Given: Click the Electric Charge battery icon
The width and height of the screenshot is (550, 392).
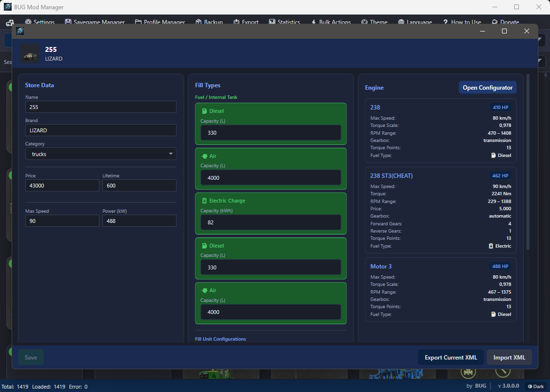Looking at the screenshot, I should [204, 201].
